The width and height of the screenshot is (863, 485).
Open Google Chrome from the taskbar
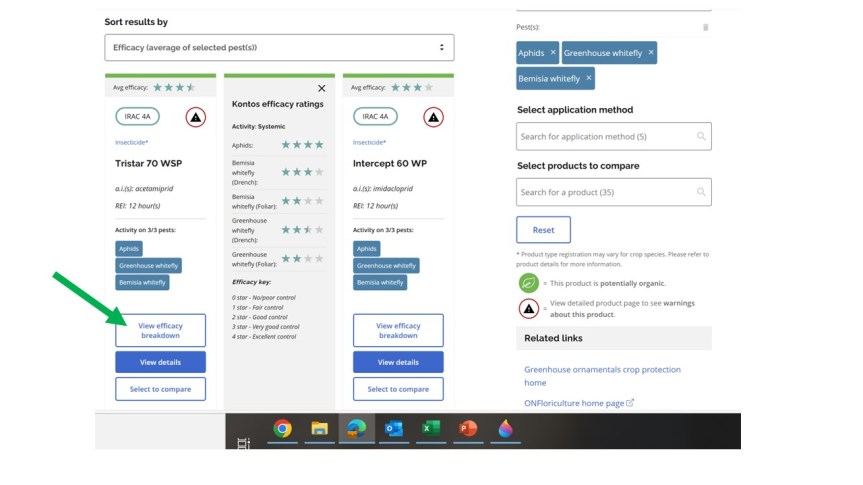(282, 428)
